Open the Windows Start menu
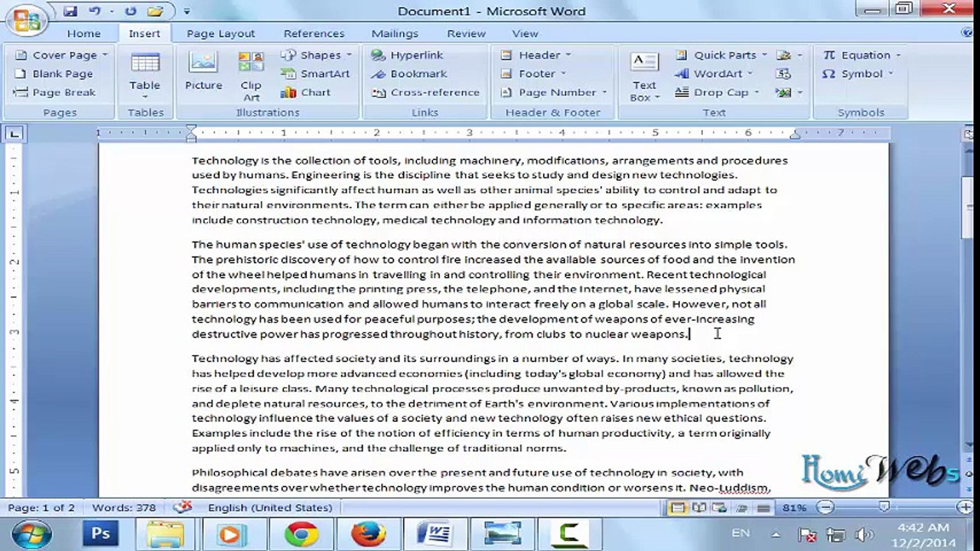The image size is (980, 551). (x=31, y=534)
